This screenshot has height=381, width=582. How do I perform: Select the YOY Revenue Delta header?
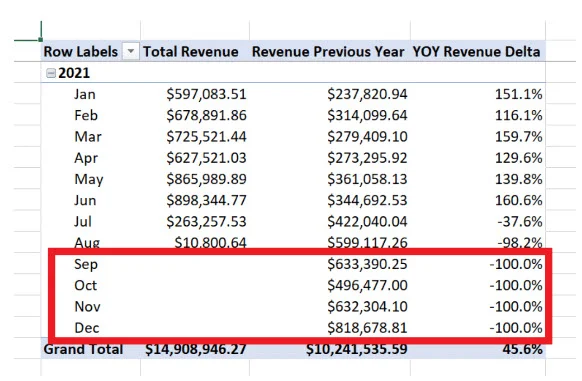point(477,52)
